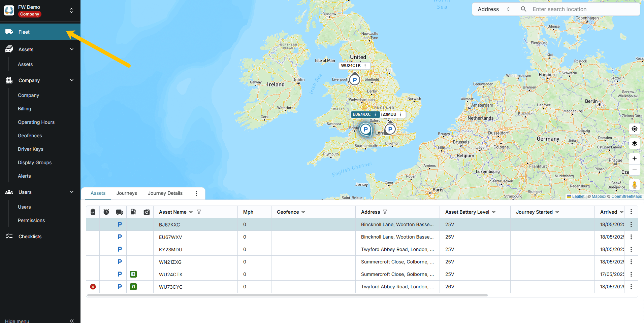Switch to the Journeys tab
644x323 pixels.
[127, 193]
